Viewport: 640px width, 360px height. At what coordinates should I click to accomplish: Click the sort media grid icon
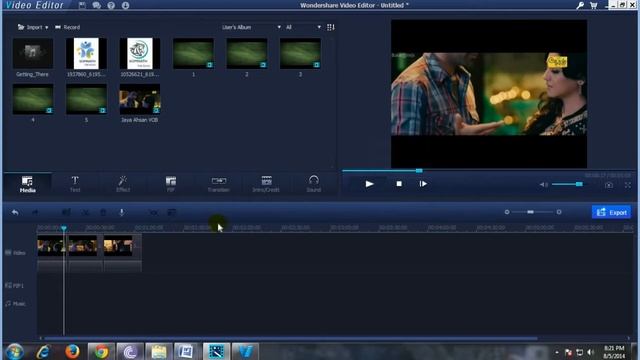(x=331, y=27)
